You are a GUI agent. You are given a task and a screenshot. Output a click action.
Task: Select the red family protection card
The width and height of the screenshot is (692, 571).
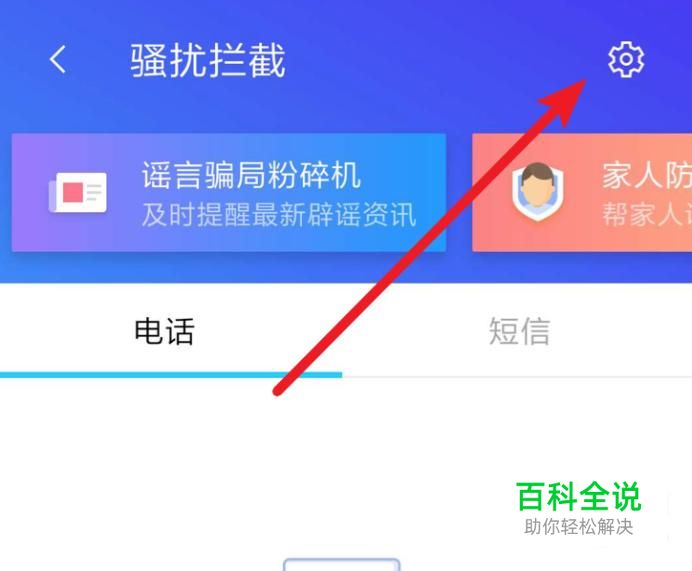click(582, 192)
